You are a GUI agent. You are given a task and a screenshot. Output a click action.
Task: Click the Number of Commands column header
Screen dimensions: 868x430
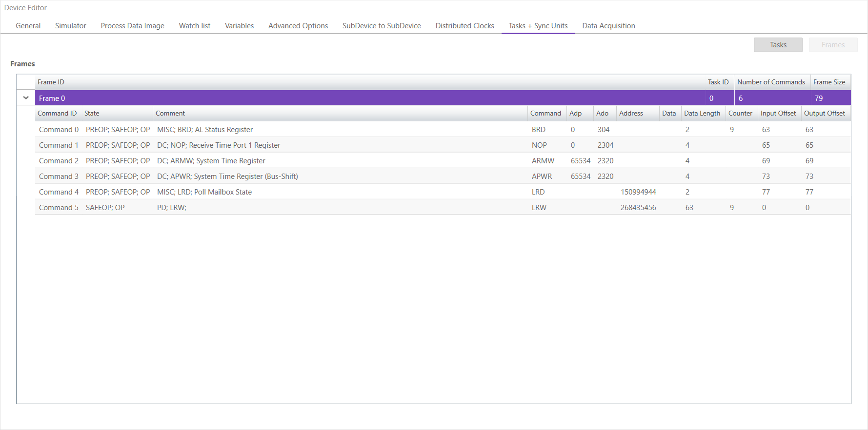point(771,82)
